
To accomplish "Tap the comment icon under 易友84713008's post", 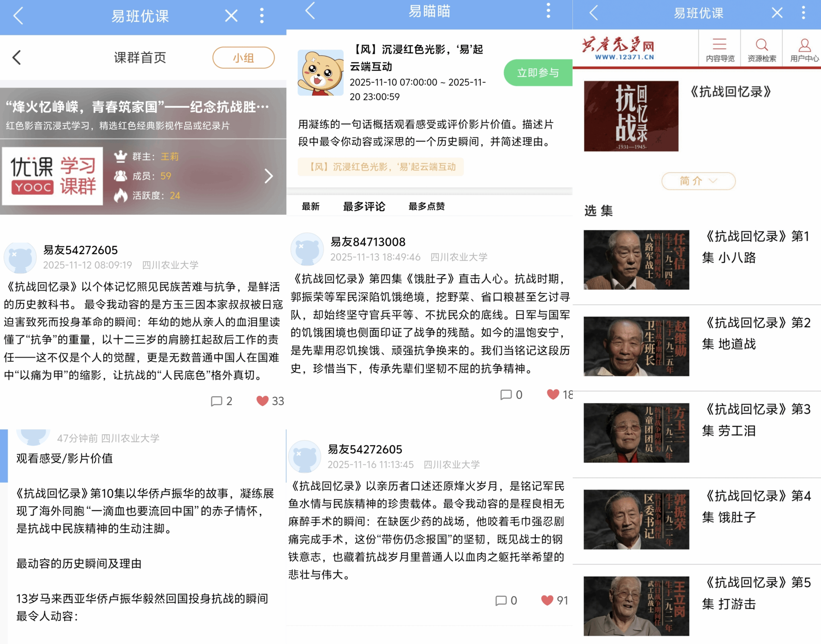I will click(506, 395).
